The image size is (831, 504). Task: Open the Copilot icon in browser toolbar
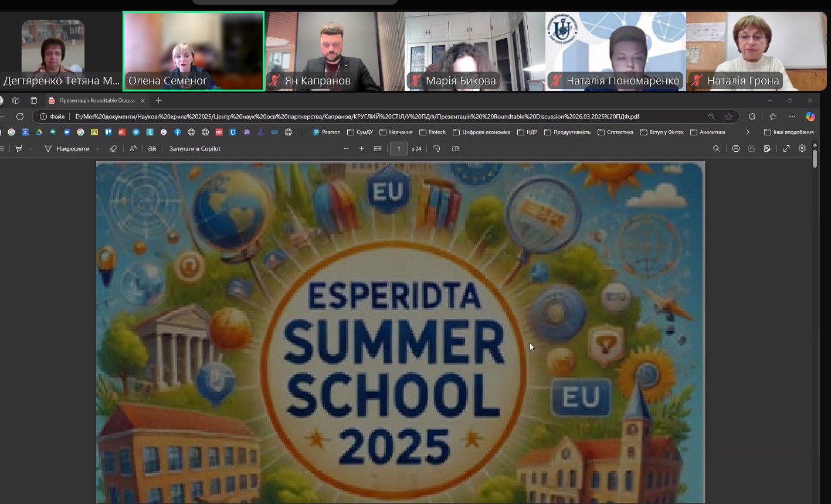(x=810, y=117)
